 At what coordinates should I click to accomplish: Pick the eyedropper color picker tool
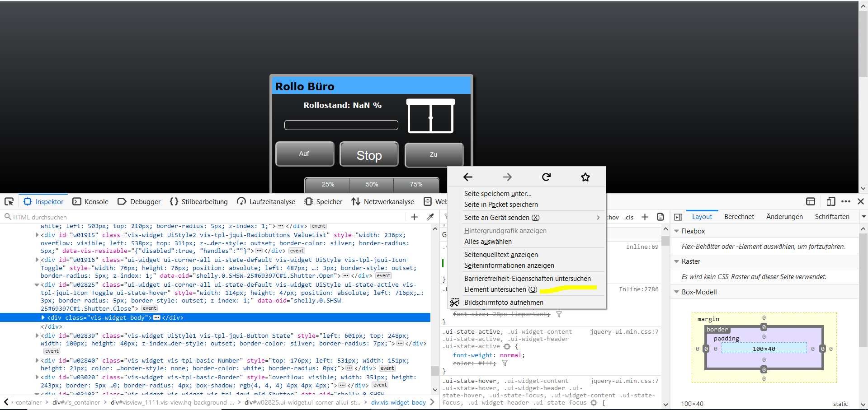(430, 217)
